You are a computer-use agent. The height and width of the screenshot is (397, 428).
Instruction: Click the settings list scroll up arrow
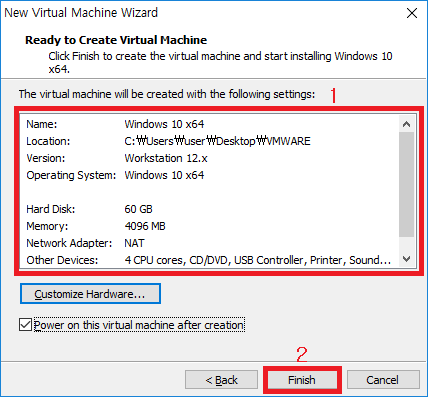[x=406, y=124]
